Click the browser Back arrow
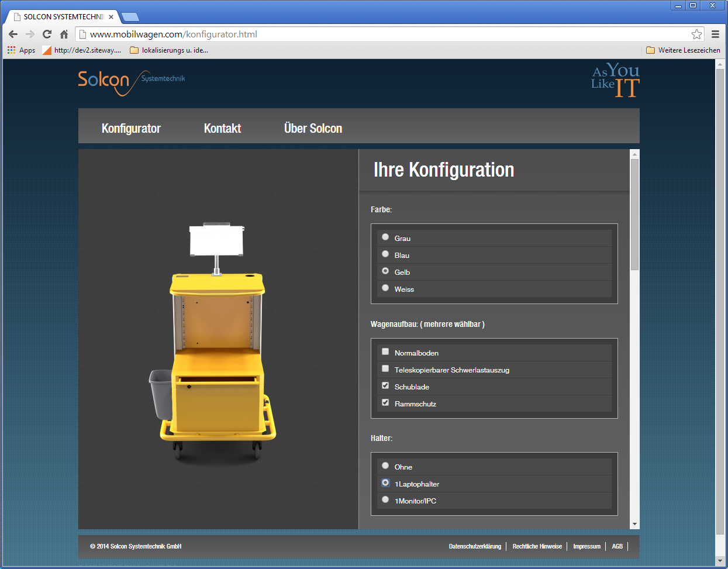This screenshot has width=728, height=569. click(x=13, y=35)
